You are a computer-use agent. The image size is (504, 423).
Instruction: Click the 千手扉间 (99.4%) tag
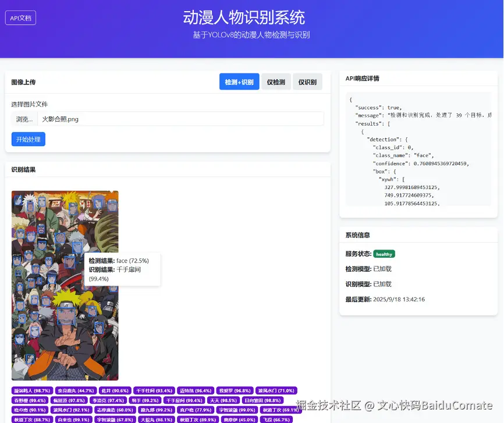click(184, 400)
